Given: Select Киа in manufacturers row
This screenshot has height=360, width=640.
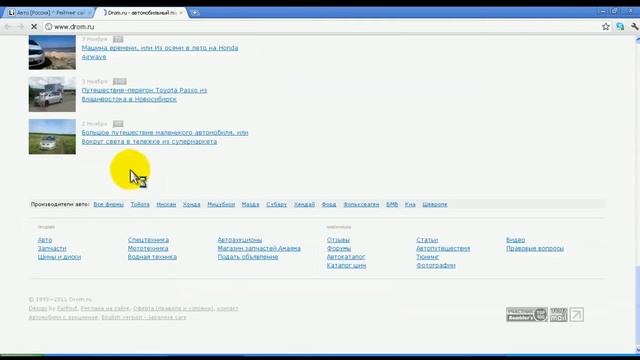Looking at the screenshot, I should pos(410,204).
